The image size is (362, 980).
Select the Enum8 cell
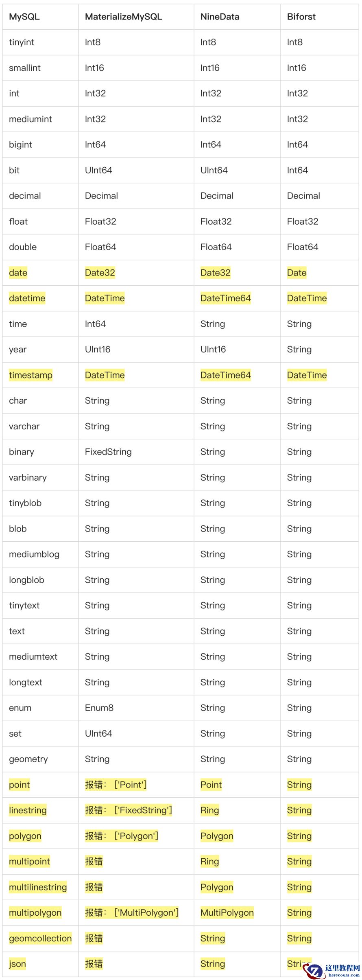[x=99, y=708]
